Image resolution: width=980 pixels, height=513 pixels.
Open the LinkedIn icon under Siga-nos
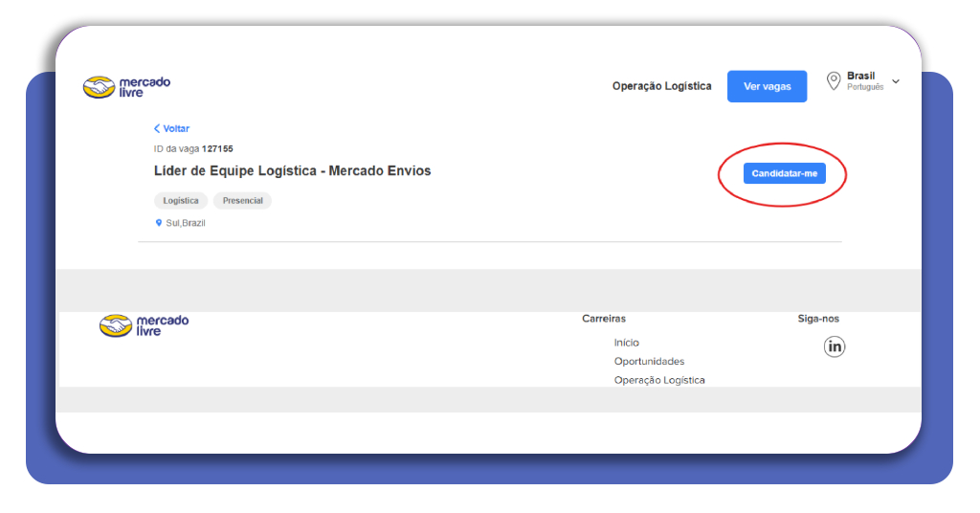point(834,346)
